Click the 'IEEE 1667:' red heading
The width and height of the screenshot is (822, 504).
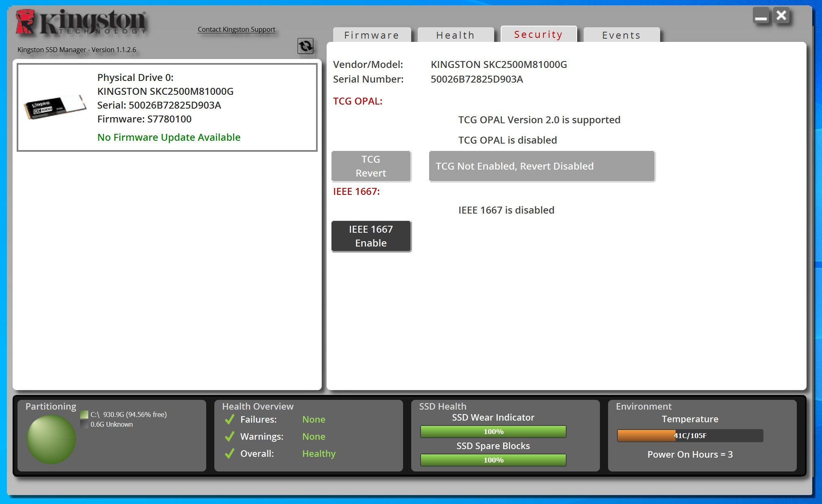click(356, 192)
